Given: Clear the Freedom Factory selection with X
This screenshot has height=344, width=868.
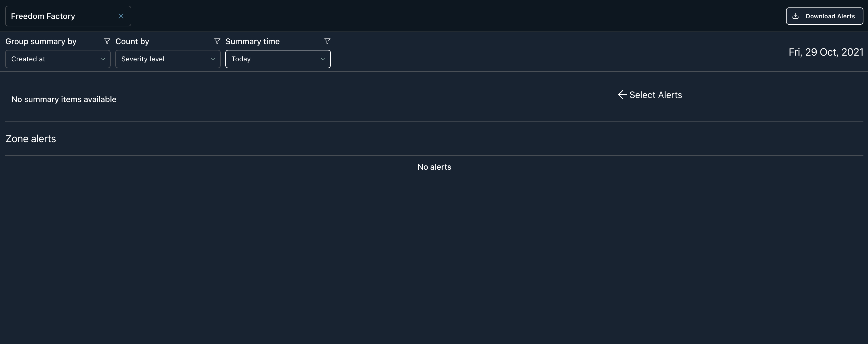Looking at the screenshot, I should tap(121, 16).
